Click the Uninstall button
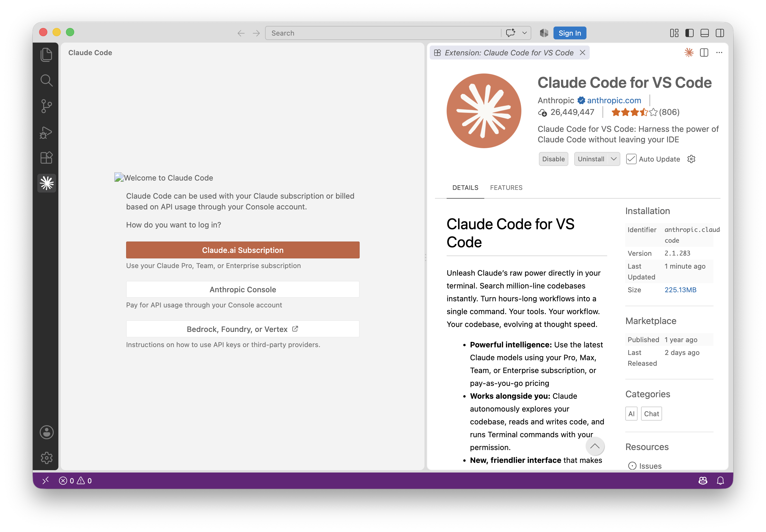 click(591, 159)
